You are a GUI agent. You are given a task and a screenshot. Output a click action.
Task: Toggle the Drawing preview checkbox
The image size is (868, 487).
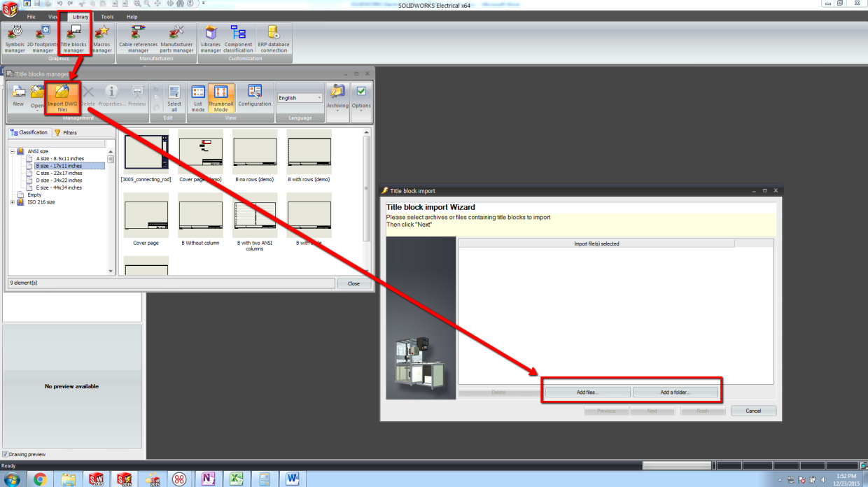coord(6,454)
